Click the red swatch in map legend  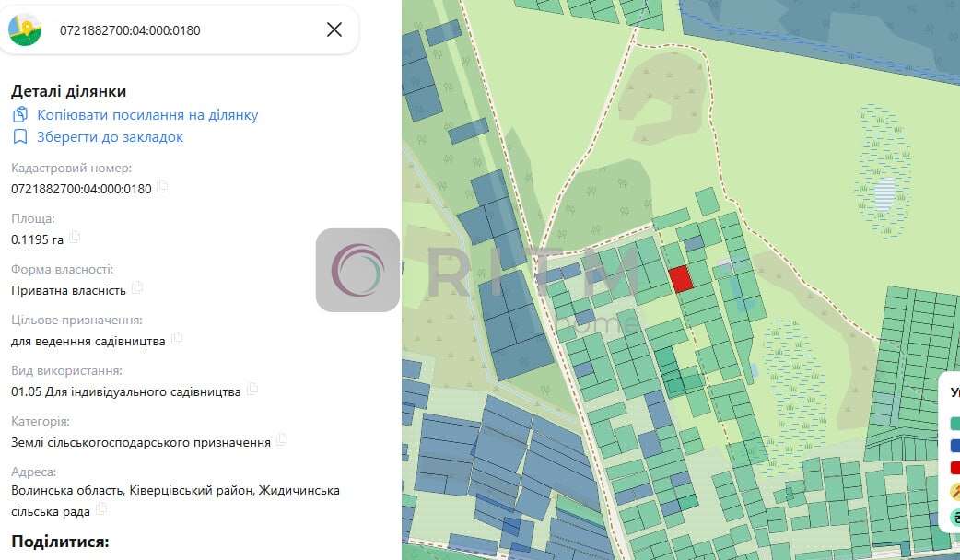pyautogui.click(x=955, y=468)
